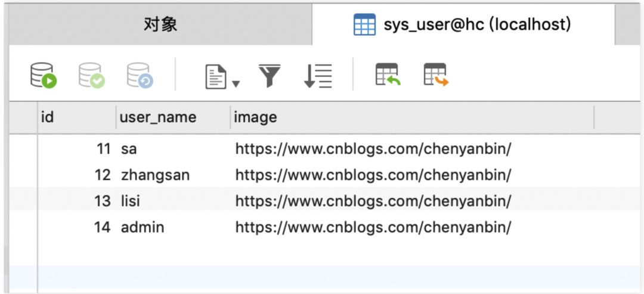Click the export table icon

point(436,75)
